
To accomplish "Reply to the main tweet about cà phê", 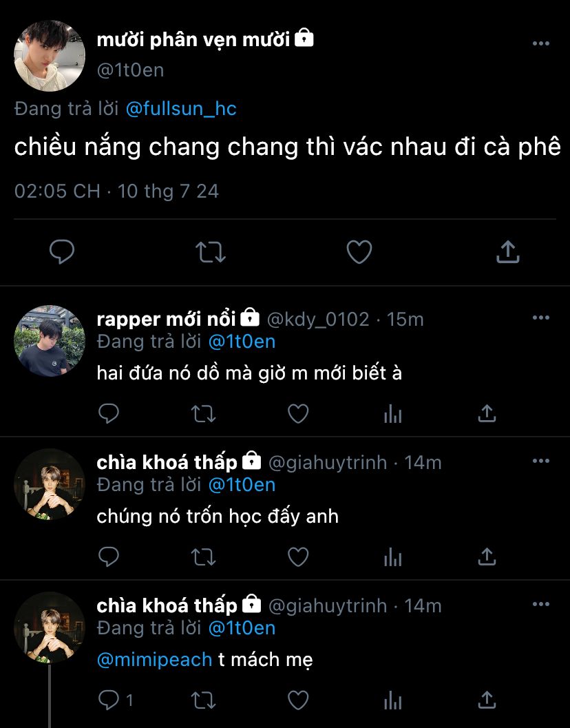I will click(x=62, y=252).
